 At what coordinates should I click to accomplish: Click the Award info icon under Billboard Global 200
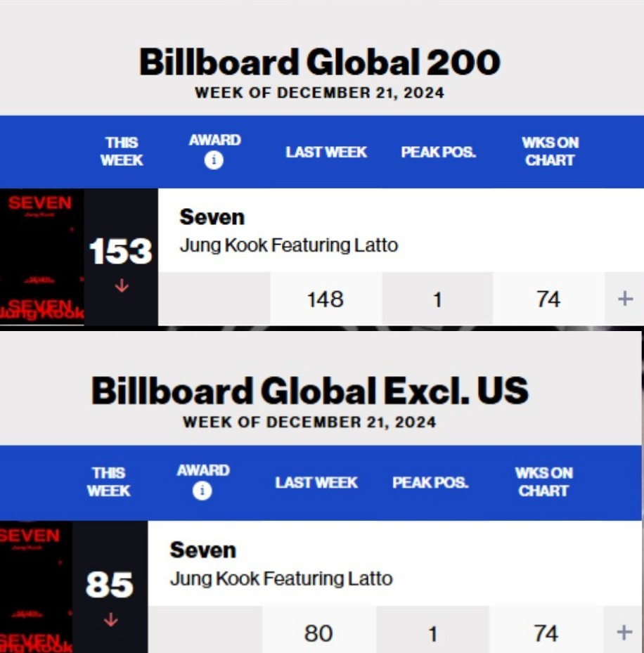214,161
